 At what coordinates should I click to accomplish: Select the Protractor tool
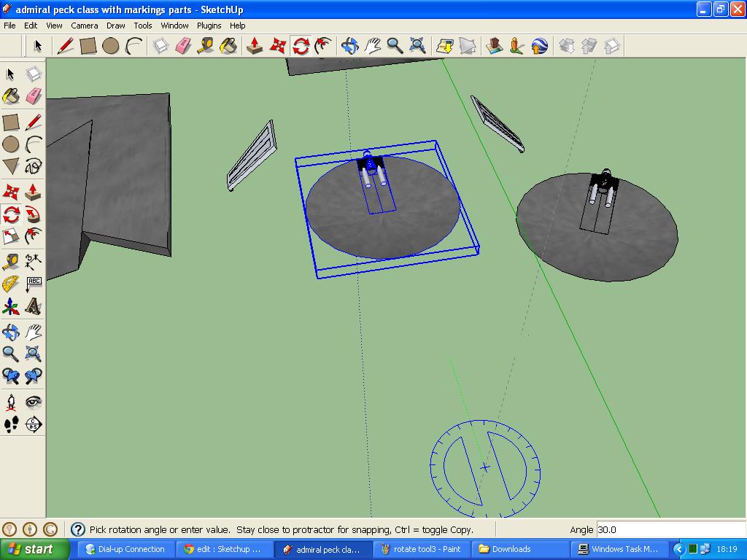point(10,283)
